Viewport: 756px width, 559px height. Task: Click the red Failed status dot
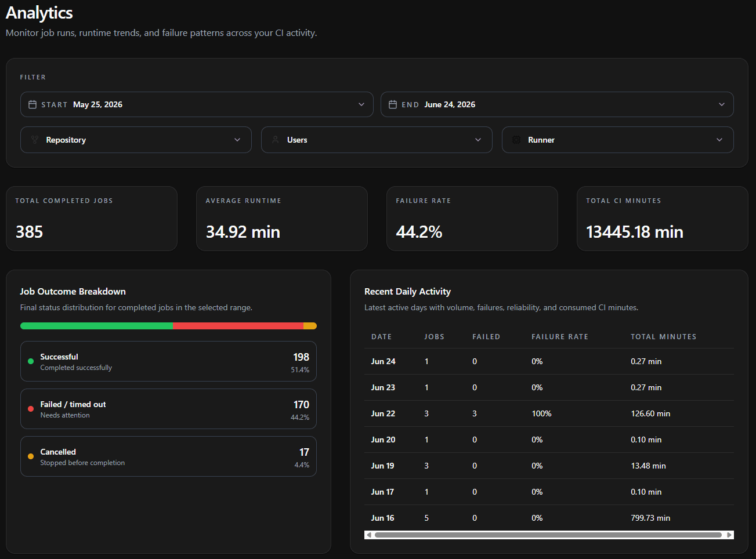31,409
